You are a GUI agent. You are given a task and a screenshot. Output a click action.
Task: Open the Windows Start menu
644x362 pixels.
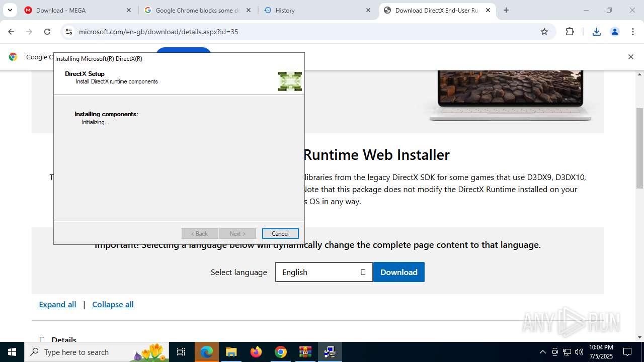[x=12, y=352]
